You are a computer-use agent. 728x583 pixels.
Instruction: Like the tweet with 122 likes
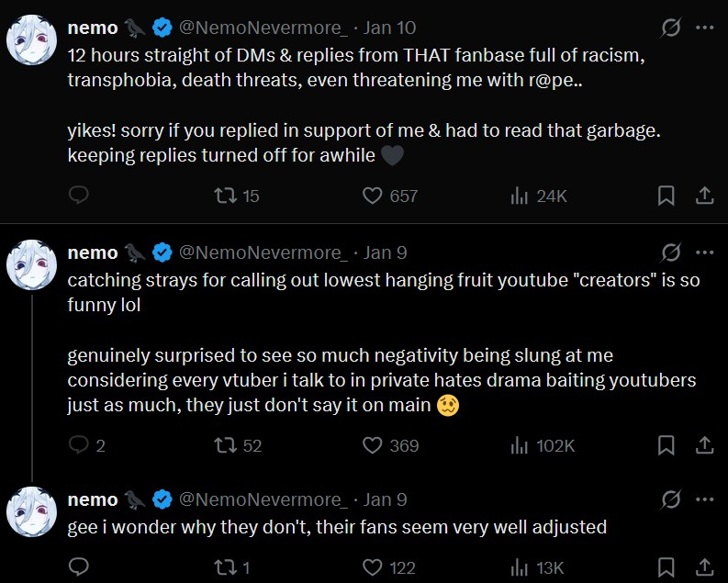coord(372,567)
